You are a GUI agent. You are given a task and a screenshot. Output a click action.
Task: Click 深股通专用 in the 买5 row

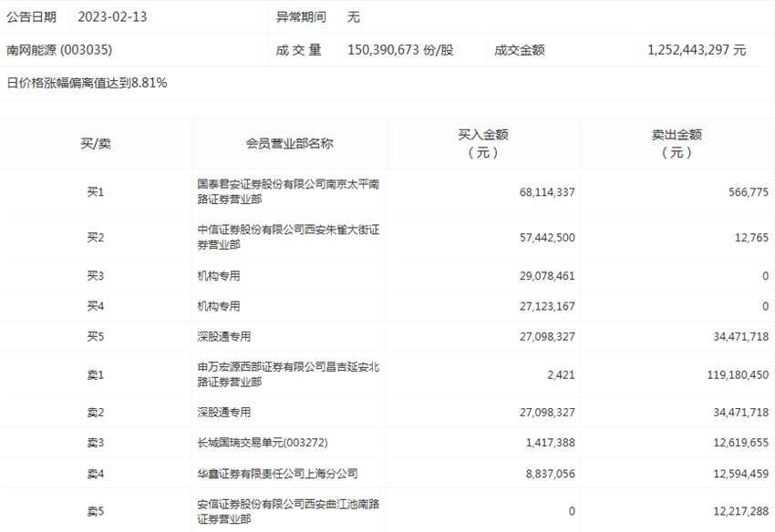pyautogui.click(x=224, y=336)
